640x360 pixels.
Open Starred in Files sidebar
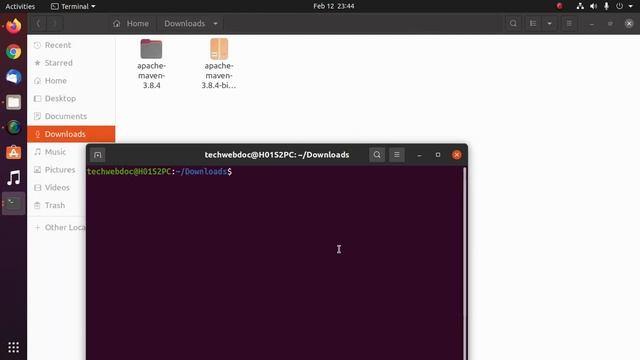pos(71,63)
